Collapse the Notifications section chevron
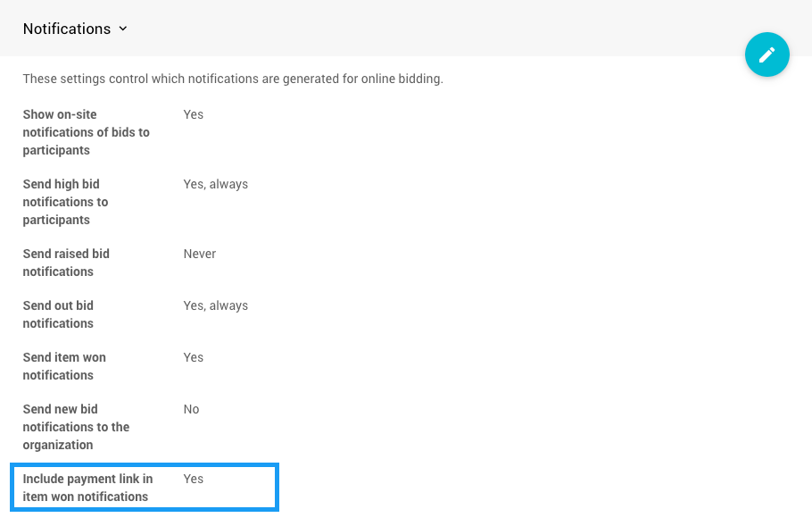812x526 pixels. [x=123, y=29]
